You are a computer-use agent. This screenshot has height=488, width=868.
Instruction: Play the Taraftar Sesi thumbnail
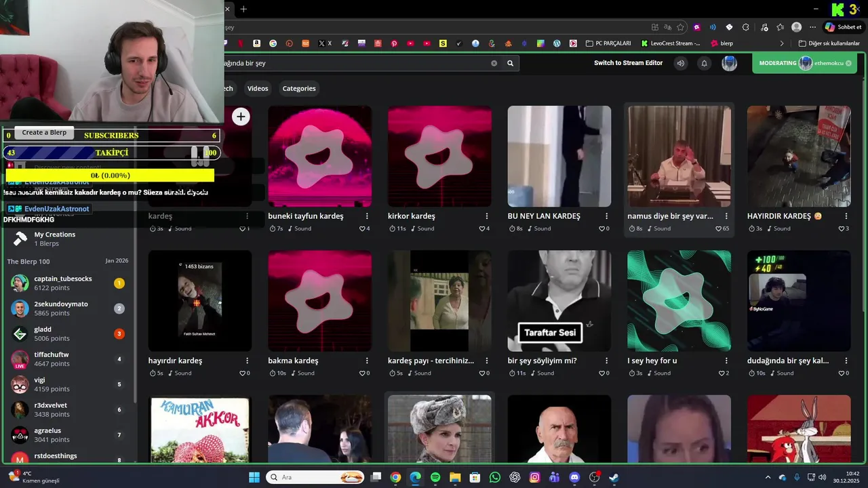[559, 301]
